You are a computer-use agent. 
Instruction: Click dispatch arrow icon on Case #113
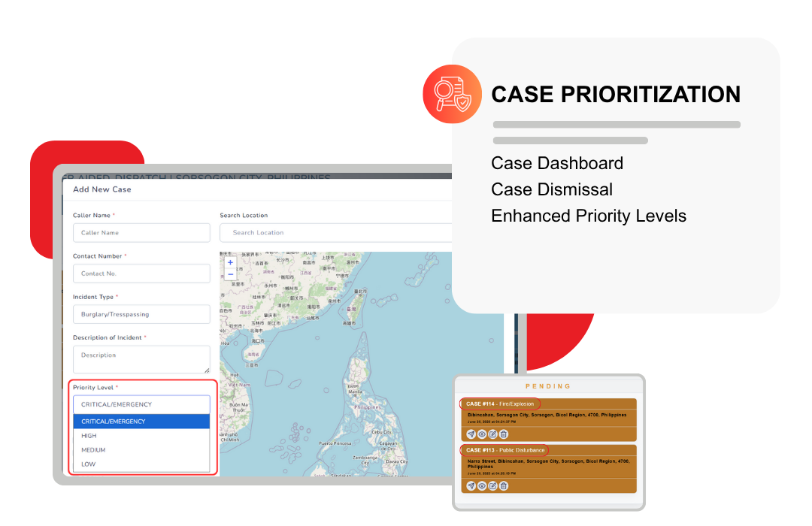[471, 486]
